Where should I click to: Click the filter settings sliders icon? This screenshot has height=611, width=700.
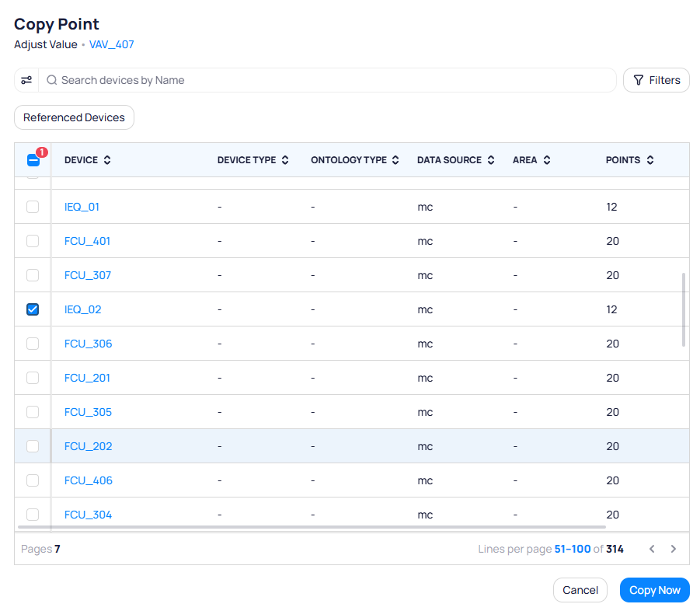click(26, 80)
